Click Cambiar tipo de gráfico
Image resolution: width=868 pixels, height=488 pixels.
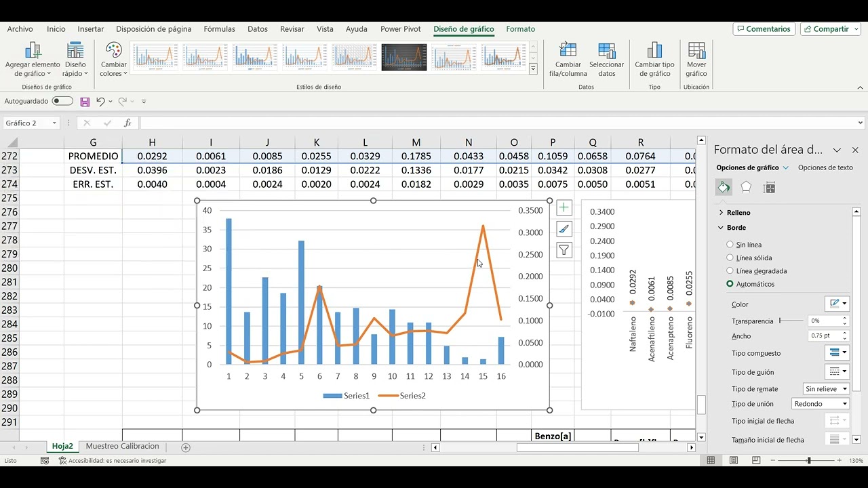(x=654, y=60)
